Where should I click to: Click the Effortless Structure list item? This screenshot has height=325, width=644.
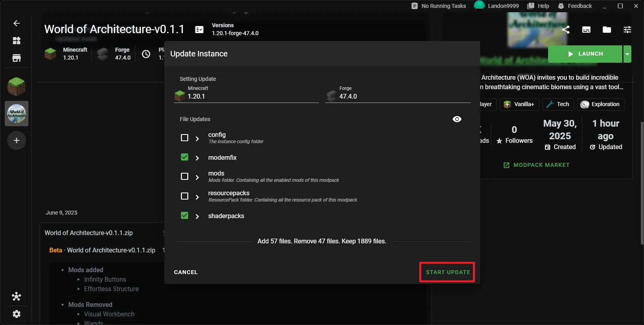(x=111, y=289)
